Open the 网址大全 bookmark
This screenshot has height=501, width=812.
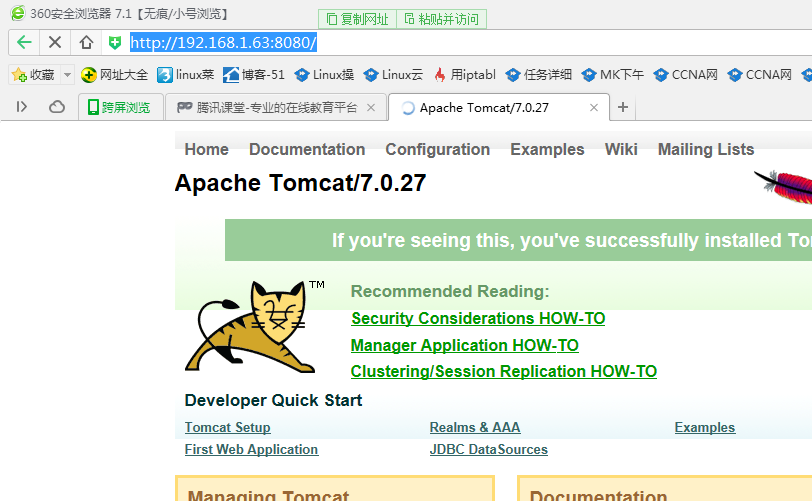point(115,75)
